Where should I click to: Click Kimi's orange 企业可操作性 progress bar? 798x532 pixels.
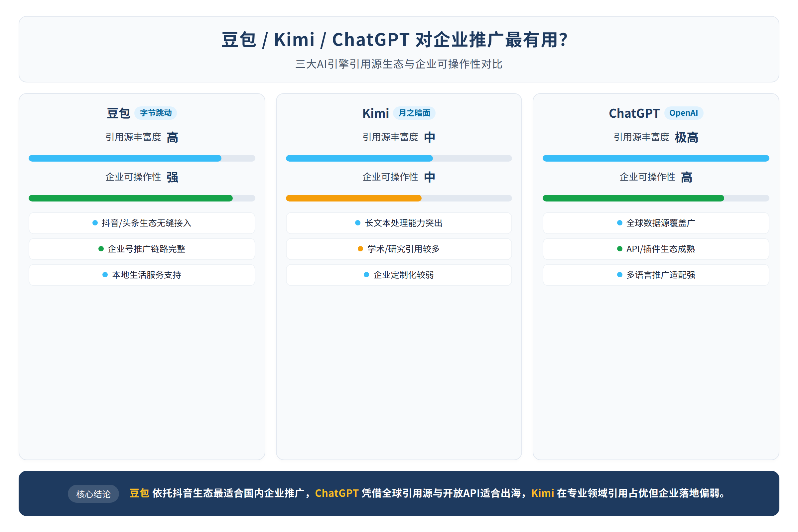pos(399,198)
